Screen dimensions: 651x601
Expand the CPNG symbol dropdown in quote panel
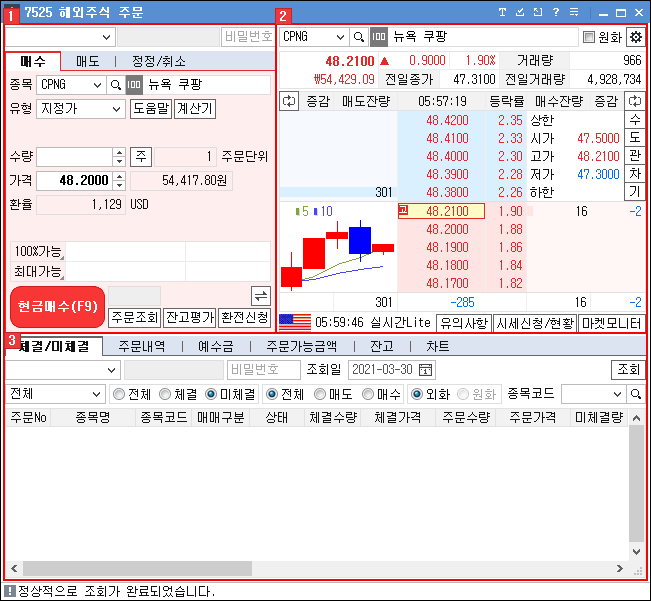pyautogui.click(x=340, y=37)
